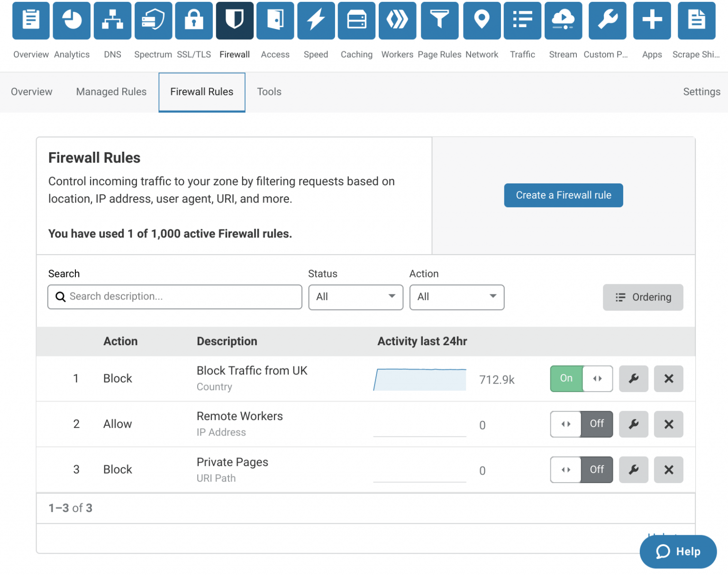
Task: Focus the Search description field
Action: click(x=175, y=297)
